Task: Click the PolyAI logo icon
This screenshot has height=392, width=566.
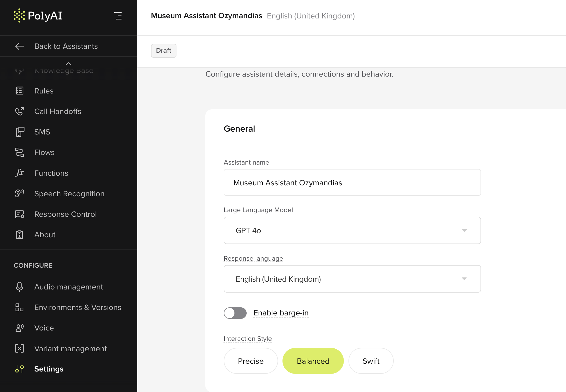Action: (19, 16)
